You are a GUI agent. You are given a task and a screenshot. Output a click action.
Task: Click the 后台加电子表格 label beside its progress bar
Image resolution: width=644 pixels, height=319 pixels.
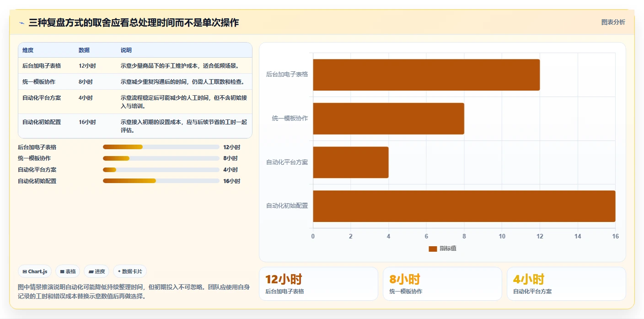(x=37, y=147)
